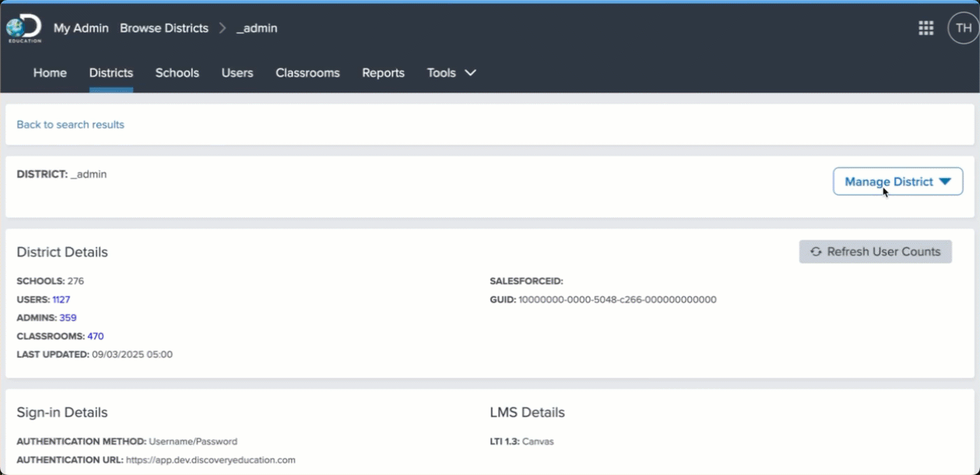The height and width of the screenshot is (475, 980).
Task: Expand the Tools menu dropdown
Action: click(x=452, y=73)
